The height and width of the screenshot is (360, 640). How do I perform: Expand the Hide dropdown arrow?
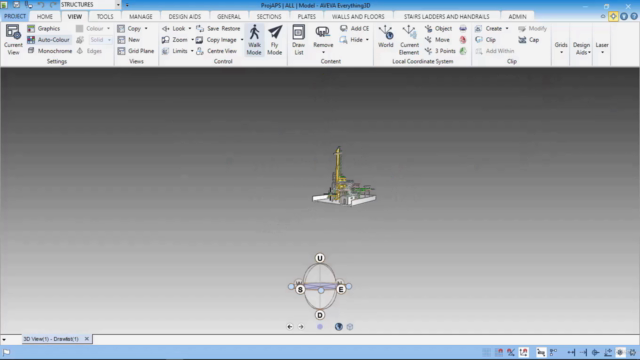pyautogui.click(x=367, y=40)
